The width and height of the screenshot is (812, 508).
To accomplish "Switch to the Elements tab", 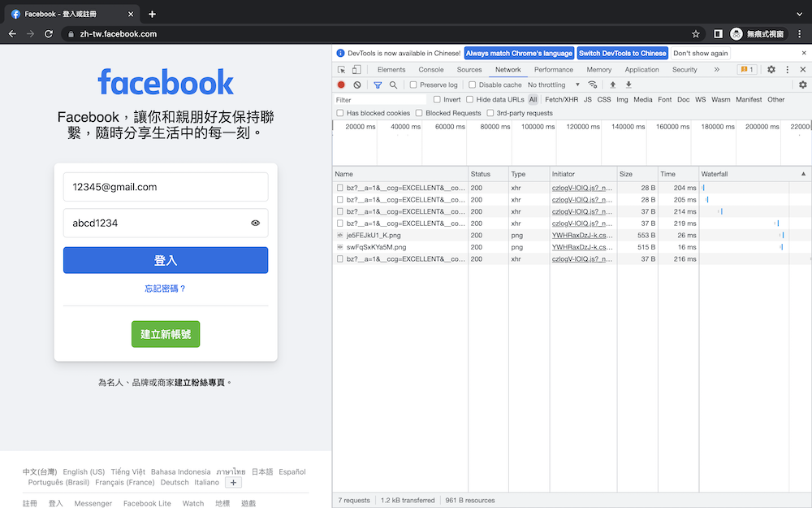I will click(x=391, y=69).
